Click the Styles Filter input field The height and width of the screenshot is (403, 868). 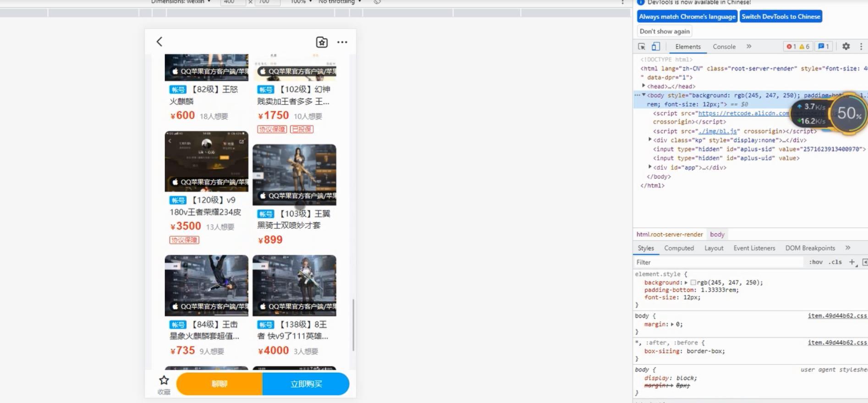[717, 262]
